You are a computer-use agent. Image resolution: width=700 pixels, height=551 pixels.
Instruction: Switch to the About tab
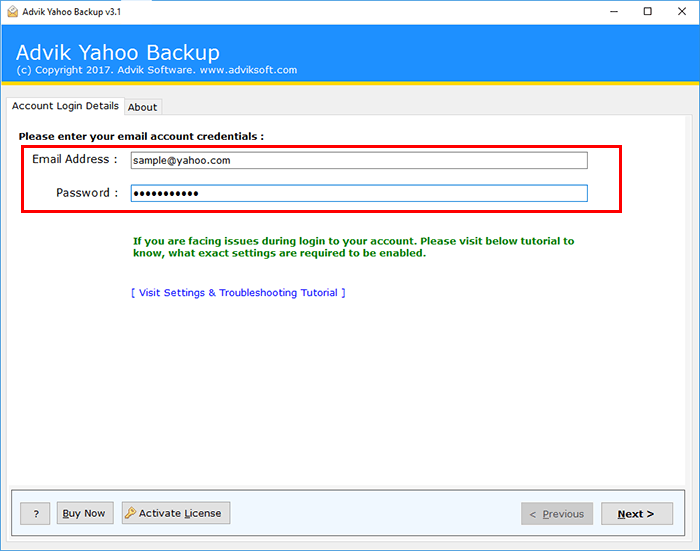[x=142, y=107]
